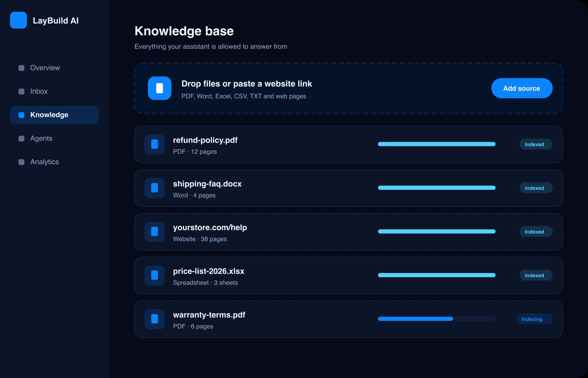The height and width of the screenshot is (378, 588).
Task: Click the Knowledge base page heading
Action: click(x=184, y=31)
